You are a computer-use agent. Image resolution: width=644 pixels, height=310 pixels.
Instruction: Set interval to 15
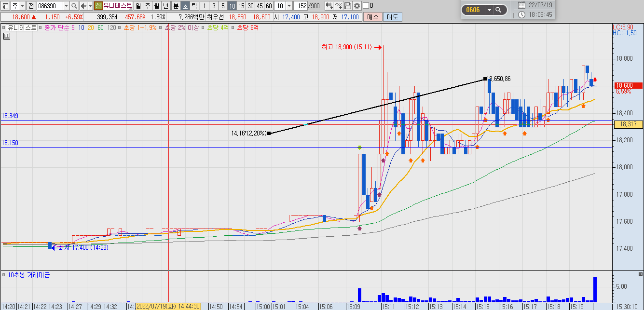pos(241,6)
